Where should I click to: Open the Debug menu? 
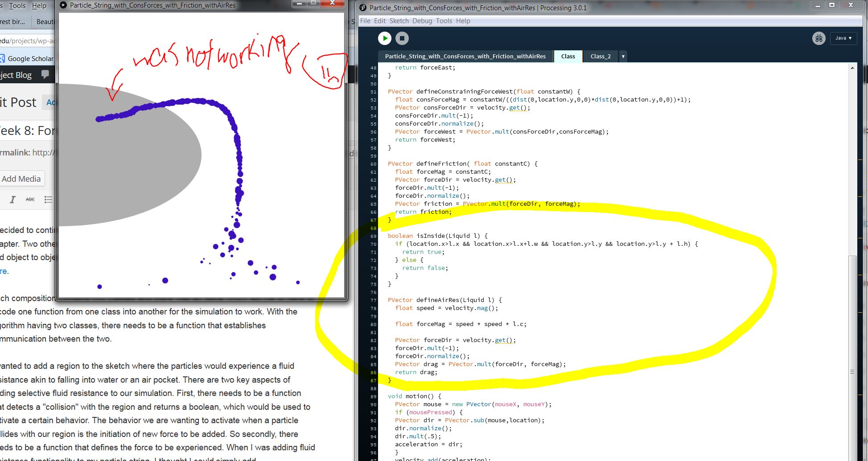pyautogui.click(x=422, y=21)
